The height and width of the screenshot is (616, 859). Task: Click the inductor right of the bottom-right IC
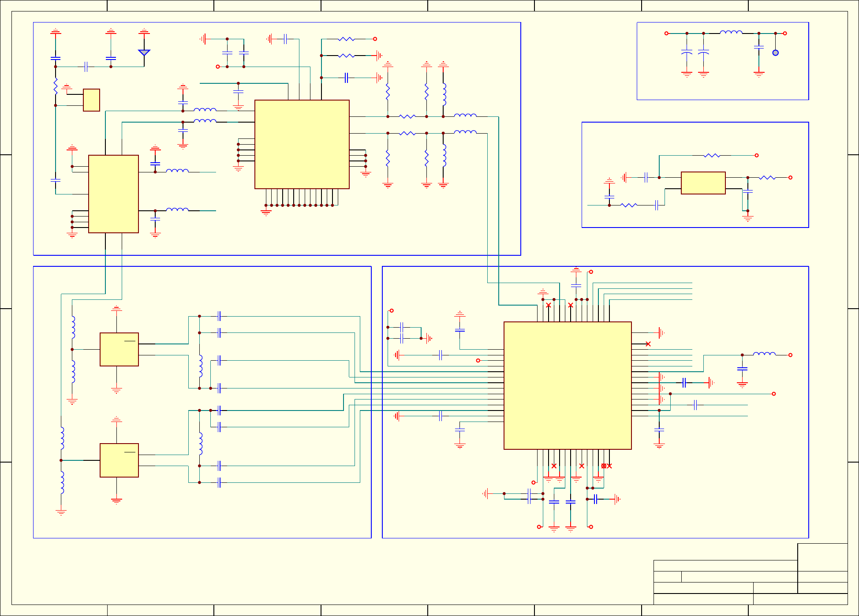coord(764,354)
